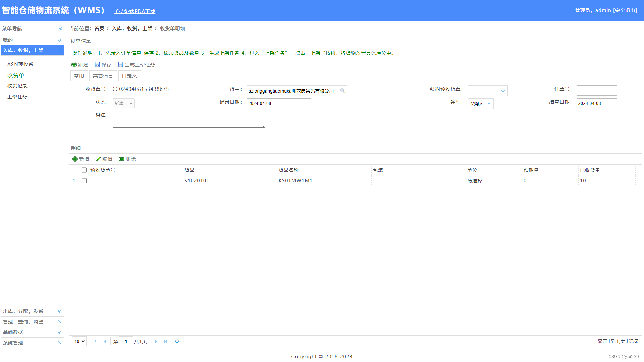Screen dimensions: 644x362
Task: Collapse the 菜单导航 sidebar panel
Action: click(x=60, y=28)
